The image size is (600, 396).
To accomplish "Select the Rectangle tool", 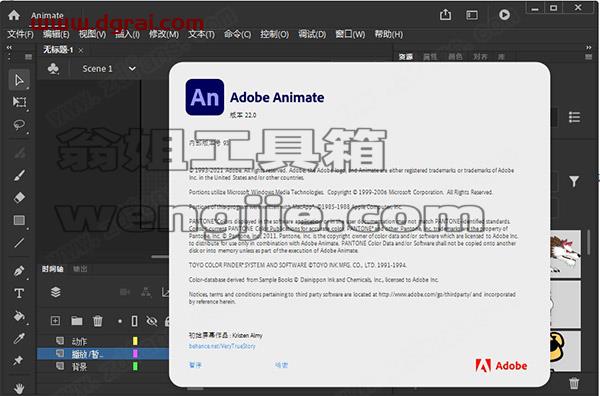I will (x=19, y=220).
